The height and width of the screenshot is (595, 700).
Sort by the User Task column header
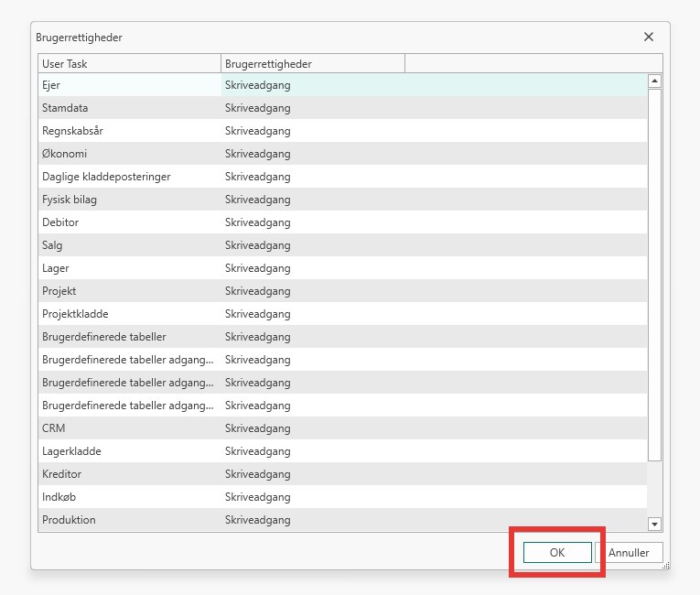click(129, 64)
